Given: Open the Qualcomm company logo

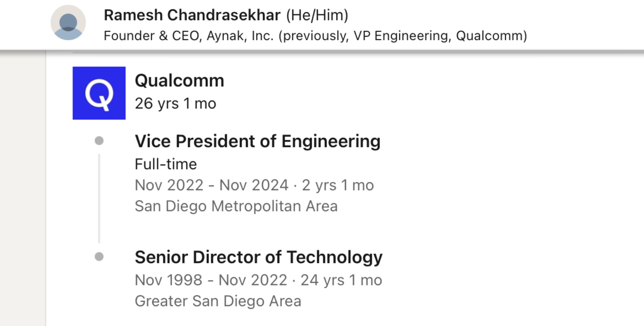Looking at the screenshot, I should coord(99,93).
